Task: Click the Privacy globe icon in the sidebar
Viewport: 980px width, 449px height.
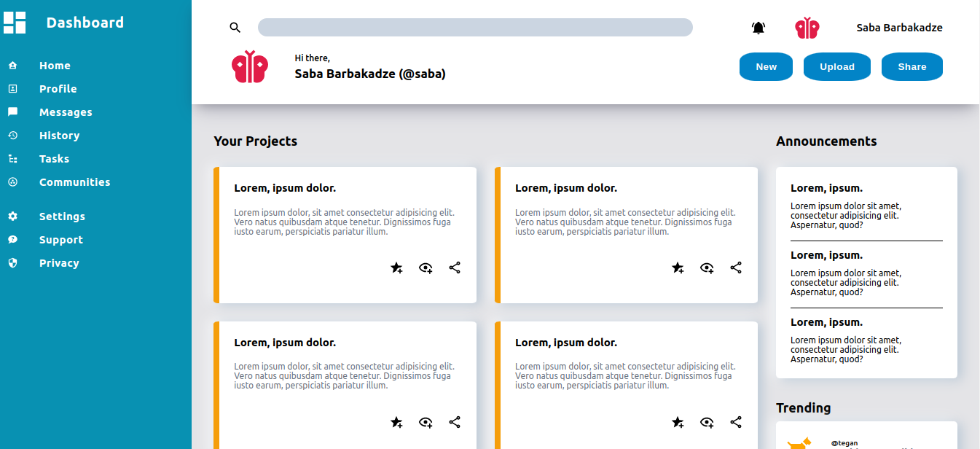Action: click(13, 263)
